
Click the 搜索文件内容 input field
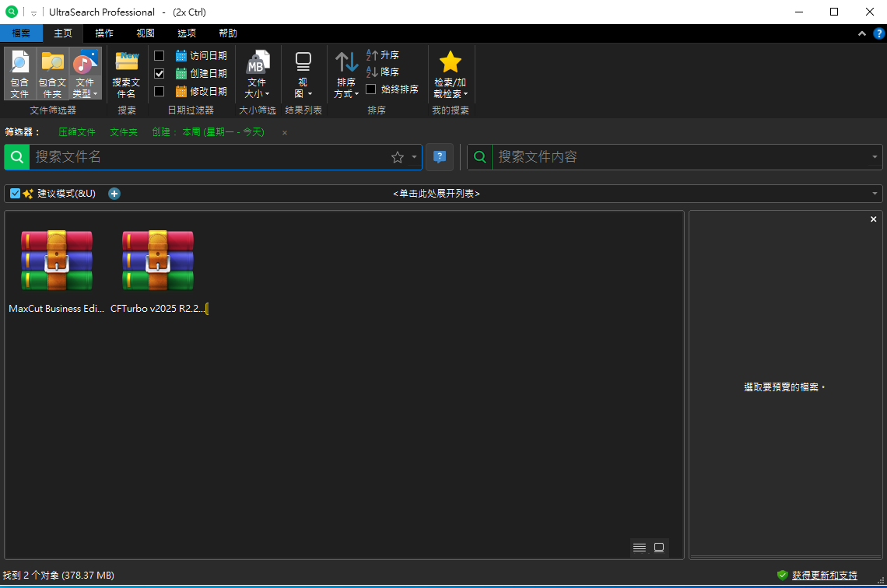(x=681, y=157)
